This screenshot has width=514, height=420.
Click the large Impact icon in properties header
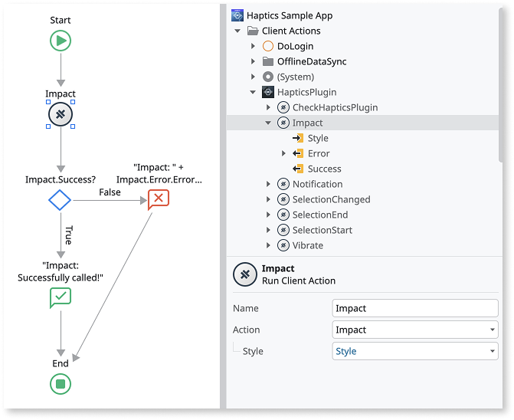tap(245, 274)
